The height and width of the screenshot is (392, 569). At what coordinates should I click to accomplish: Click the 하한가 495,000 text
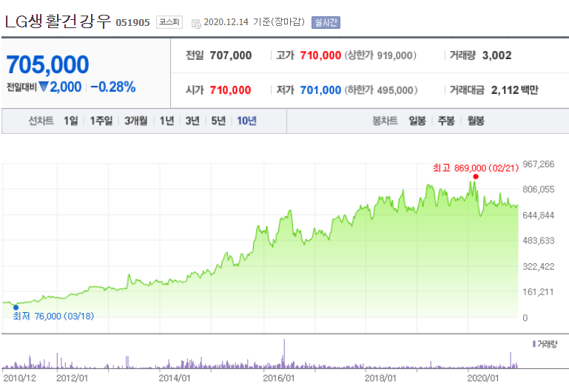[381, 90]
